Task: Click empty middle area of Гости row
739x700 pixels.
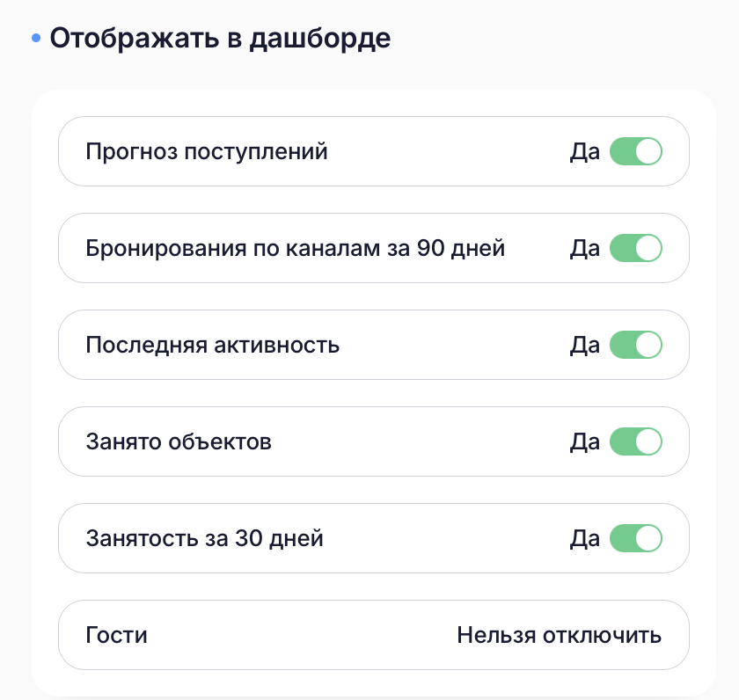Action: pyautogui.click(x=302, y=635)
